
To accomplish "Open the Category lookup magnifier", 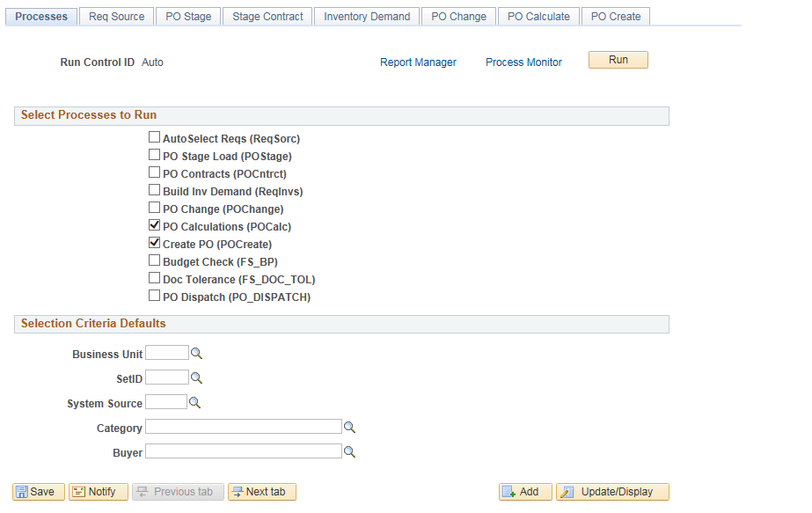I will click(349, 426).
